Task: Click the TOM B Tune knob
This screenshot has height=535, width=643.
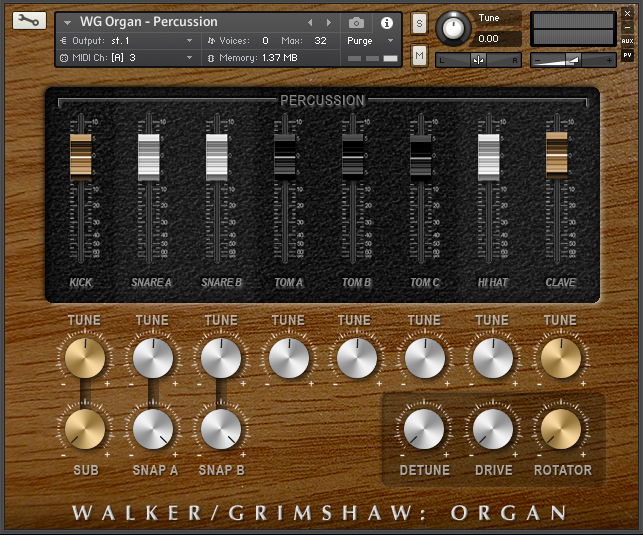Action: coord(357,358)
